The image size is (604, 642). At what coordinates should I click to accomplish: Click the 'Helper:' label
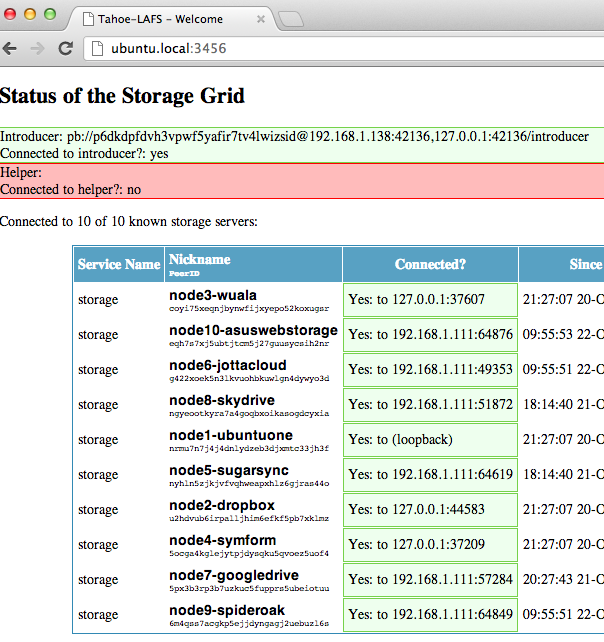[21, 172]
